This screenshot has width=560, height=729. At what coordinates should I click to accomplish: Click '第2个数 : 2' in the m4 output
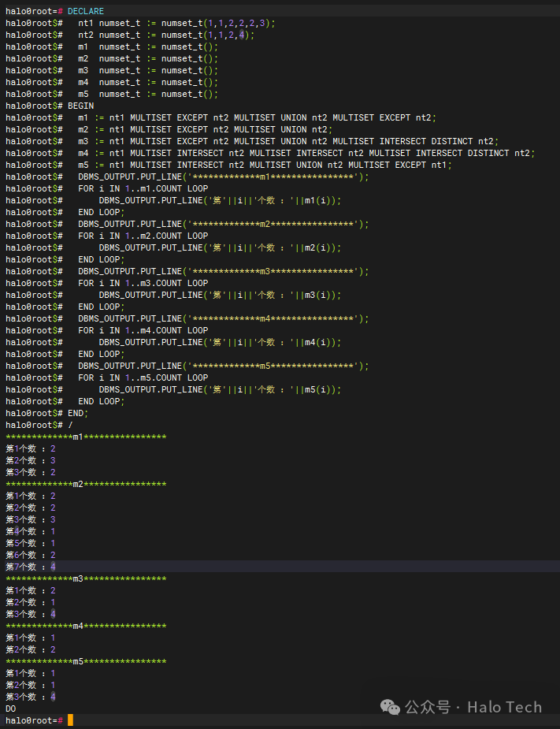[31, 649]
